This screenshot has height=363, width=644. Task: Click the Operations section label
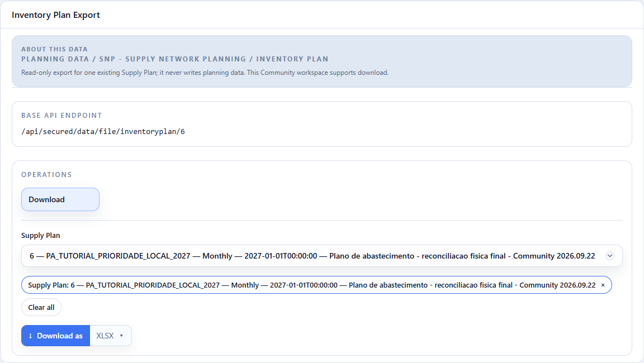click(46, 175)
